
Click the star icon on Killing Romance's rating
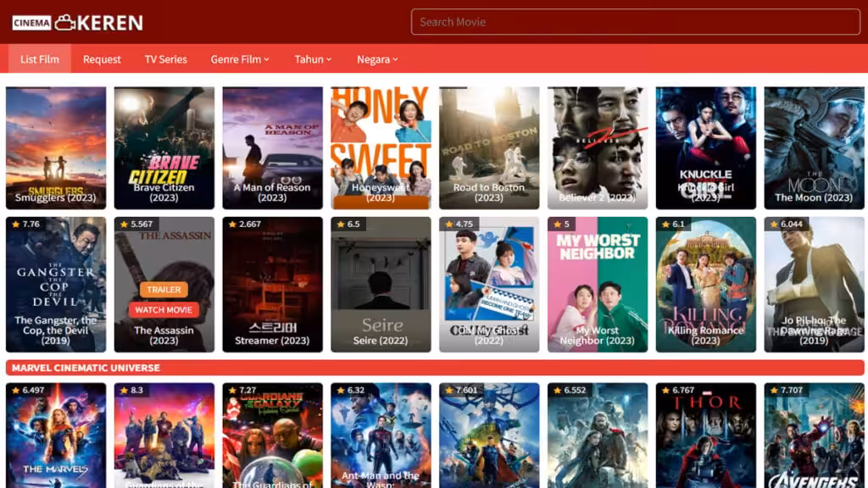coord(666,224)
